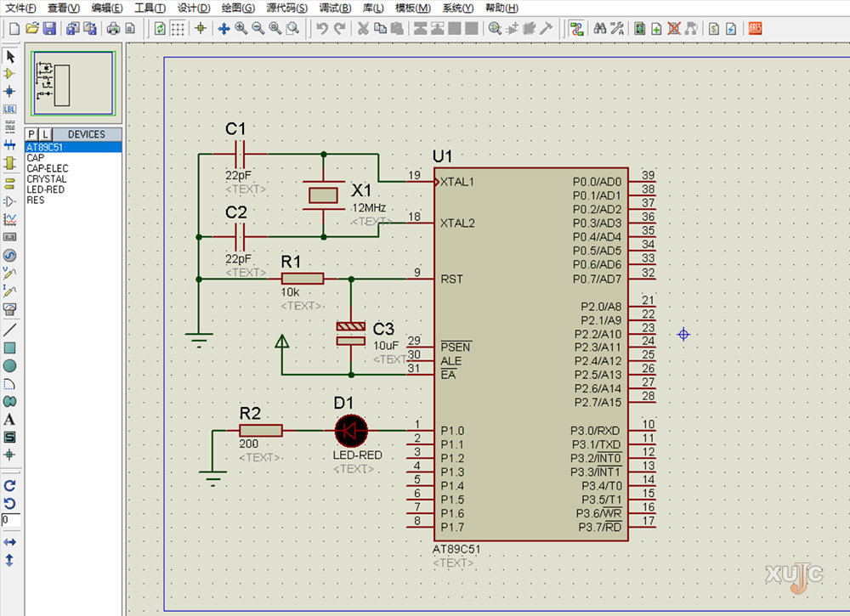Select LED-RED in the devices list

click(46, 189)
